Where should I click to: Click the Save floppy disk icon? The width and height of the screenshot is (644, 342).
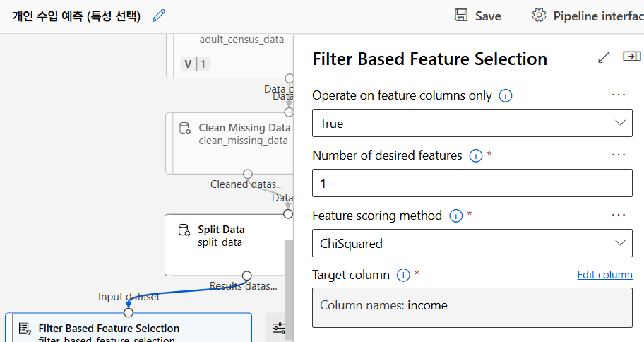tap(461, 16)
